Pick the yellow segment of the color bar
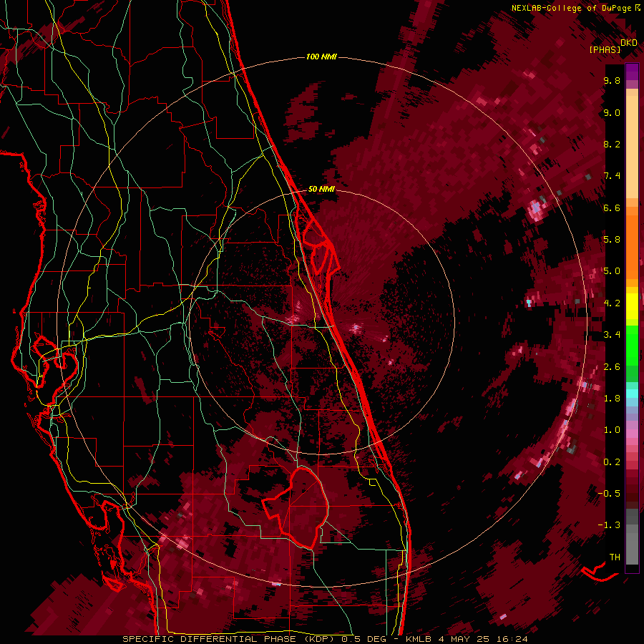The image size is (644, 644). point(632,306)
